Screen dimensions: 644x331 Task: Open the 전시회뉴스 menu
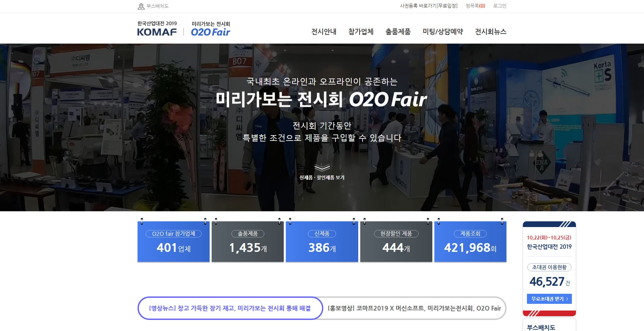tap(491, 32)
